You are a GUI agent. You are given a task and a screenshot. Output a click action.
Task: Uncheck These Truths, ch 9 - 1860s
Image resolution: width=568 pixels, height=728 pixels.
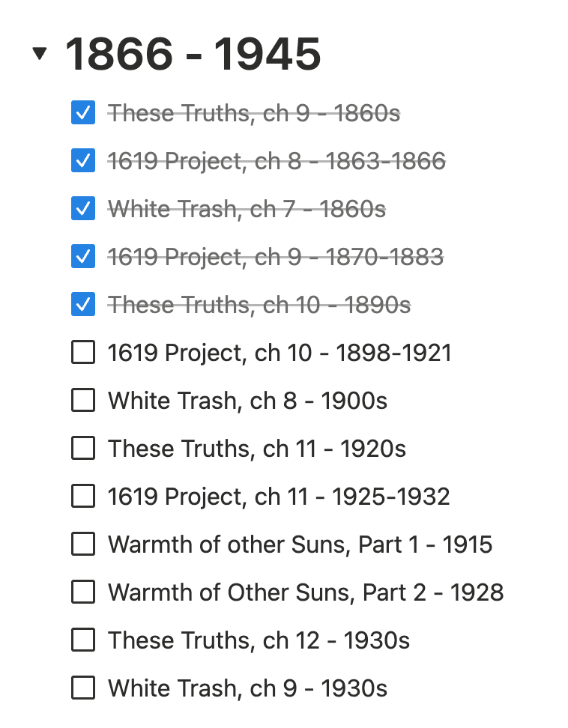(83, 113)
